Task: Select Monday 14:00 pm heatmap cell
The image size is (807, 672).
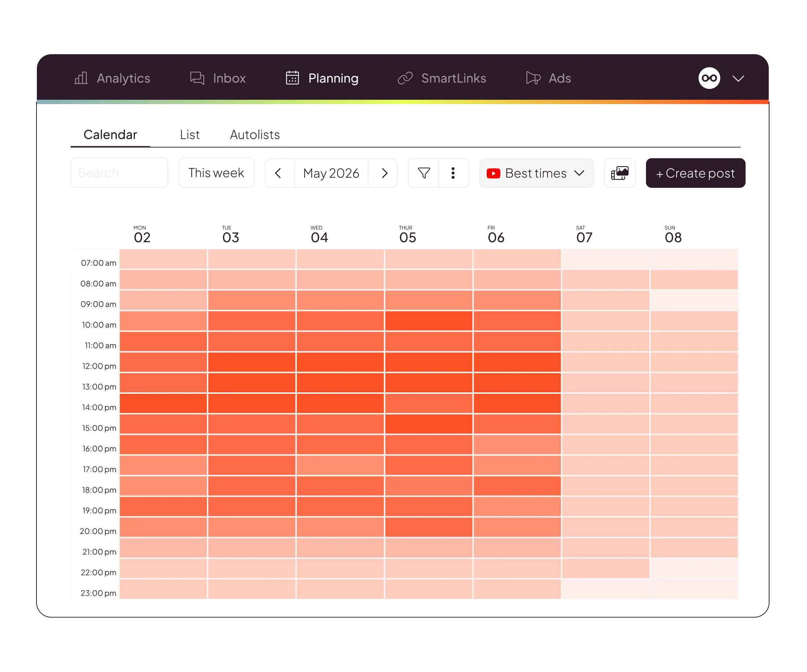Action: pyautogui.click(x=163, y=403)
